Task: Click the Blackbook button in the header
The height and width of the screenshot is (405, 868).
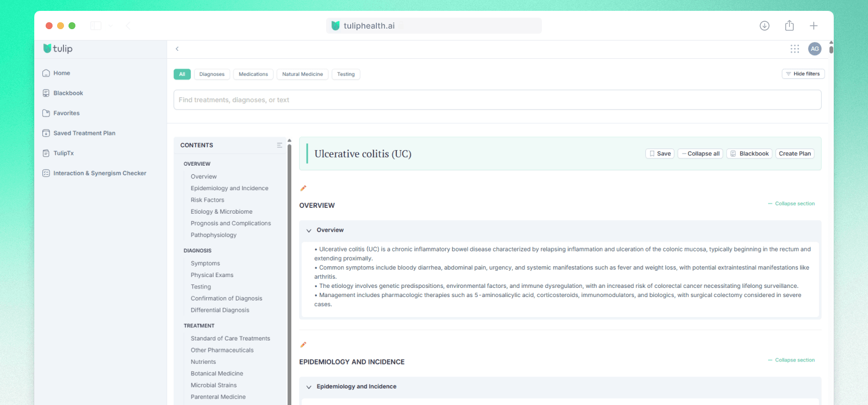Action: click(749, 154)
